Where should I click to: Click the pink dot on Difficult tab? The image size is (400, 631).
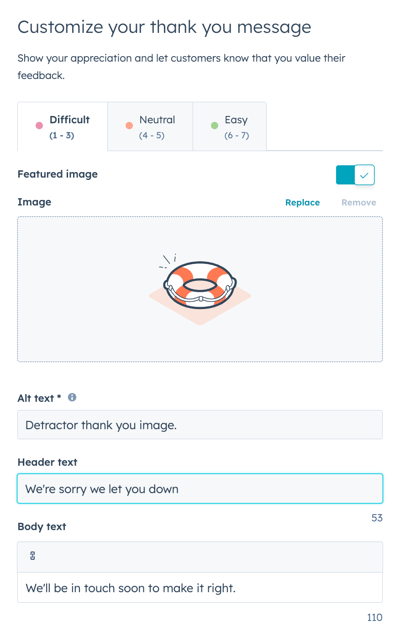pos(39,126)
